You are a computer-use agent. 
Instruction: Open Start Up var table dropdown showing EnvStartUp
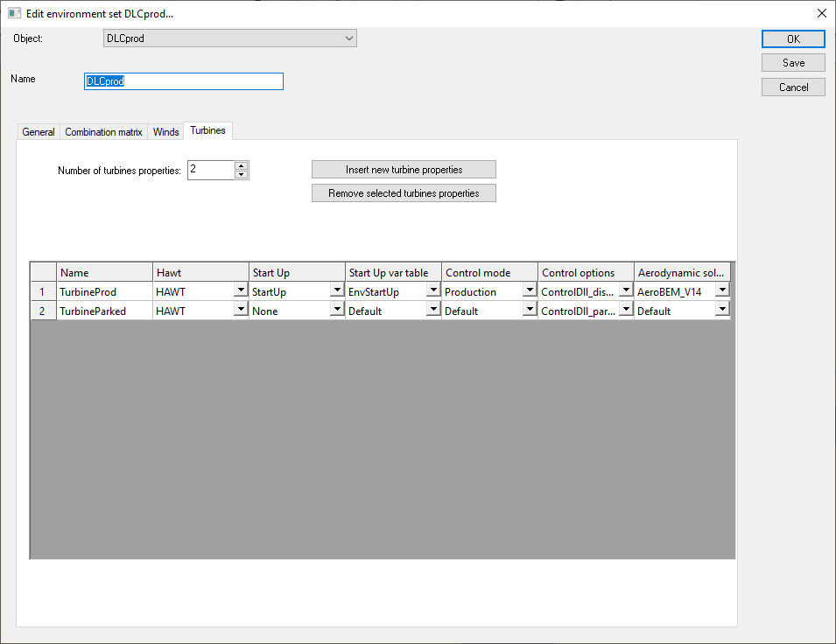(x=433, y=291)
